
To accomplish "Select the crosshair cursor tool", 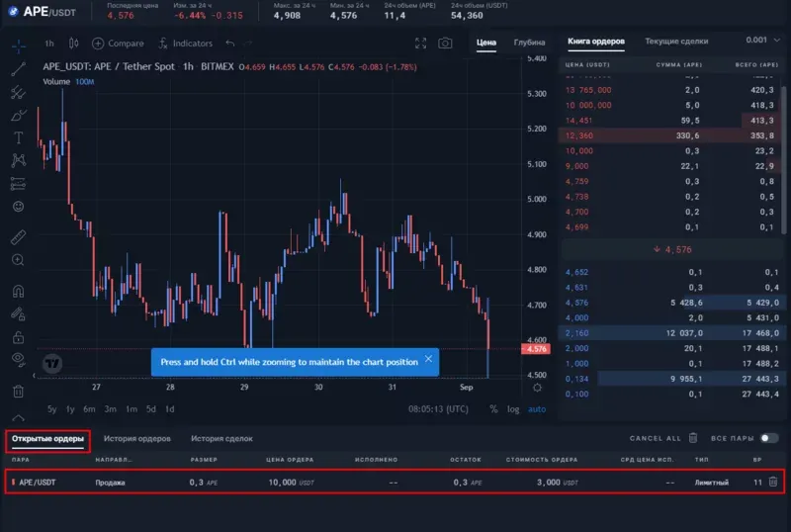I will tap(18, 46).
